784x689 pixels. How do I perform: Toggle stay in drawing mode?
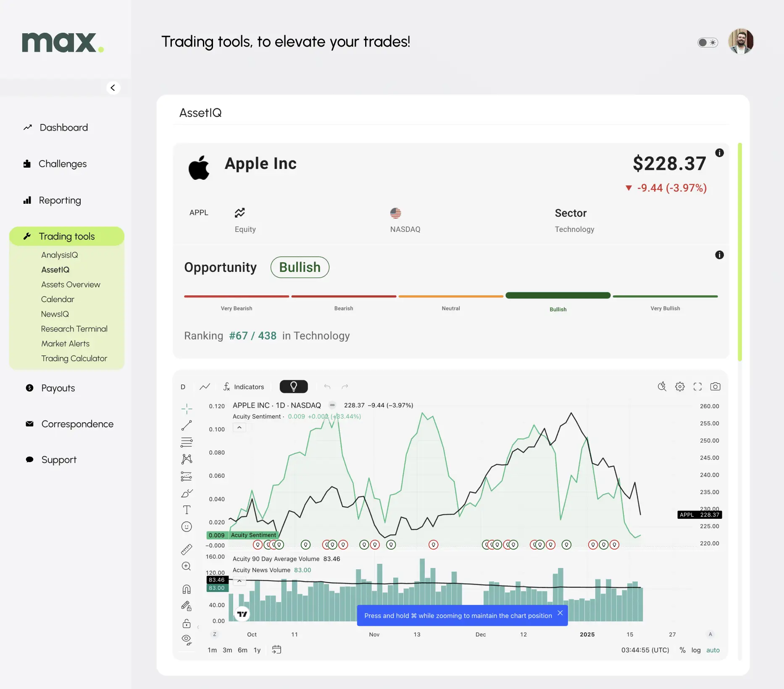point(187,606)
